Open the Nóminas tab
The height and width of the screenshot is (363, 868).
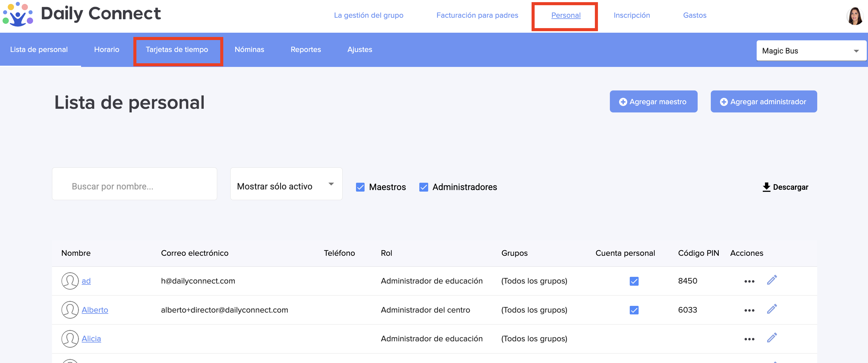(249, 50)
